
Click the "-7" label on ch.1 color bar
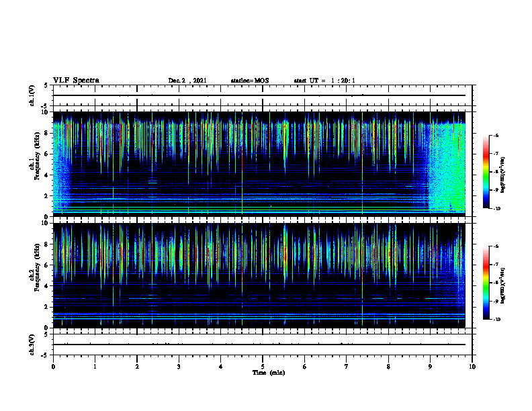point(495,153)
